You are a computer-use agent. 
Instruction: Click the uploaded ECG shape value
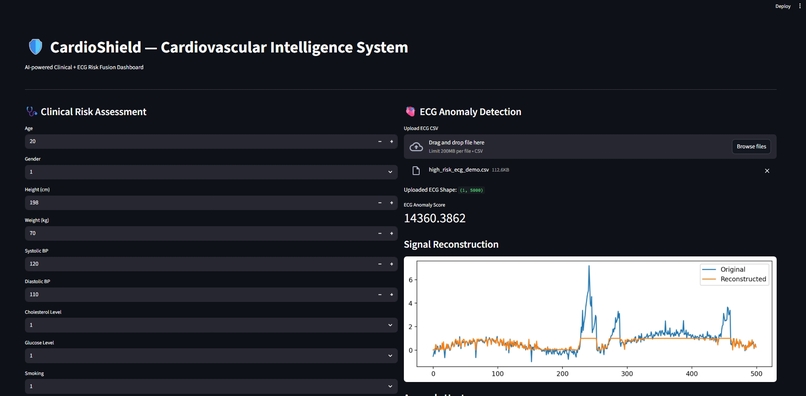pos(471,190)
